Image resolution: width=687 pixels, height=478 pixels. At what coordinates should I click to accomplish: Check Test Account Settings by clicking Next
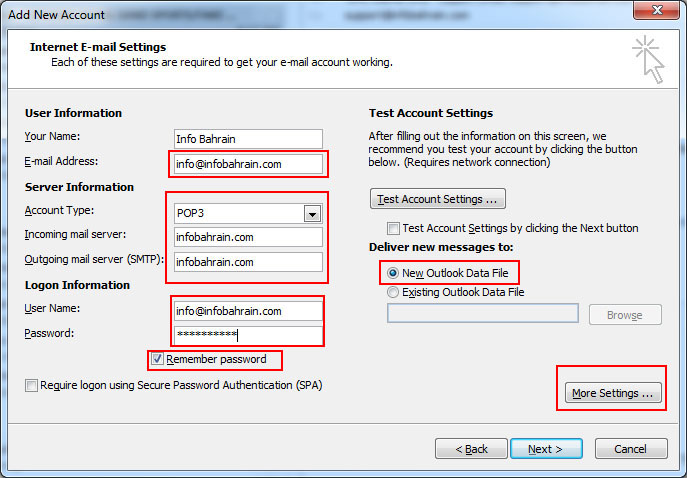pyautogui.click(x=393, y=228)
